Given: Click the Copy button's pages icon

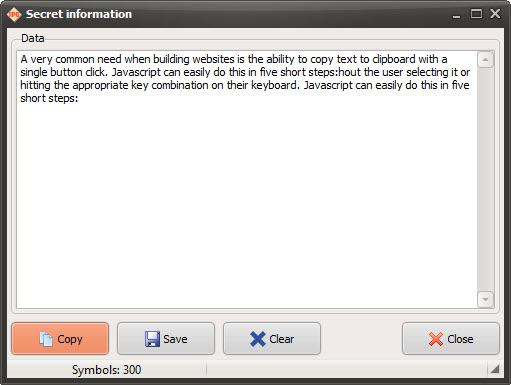Looking at the screenshot, I should 46,339.
